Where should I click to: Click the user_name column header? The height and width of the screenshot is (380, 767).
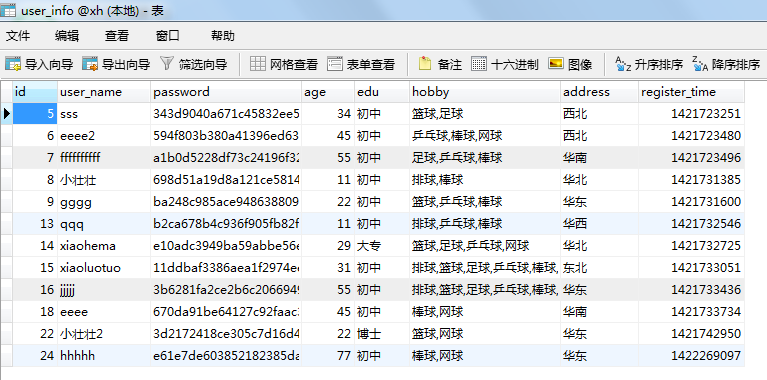click(x=104, y=92)
